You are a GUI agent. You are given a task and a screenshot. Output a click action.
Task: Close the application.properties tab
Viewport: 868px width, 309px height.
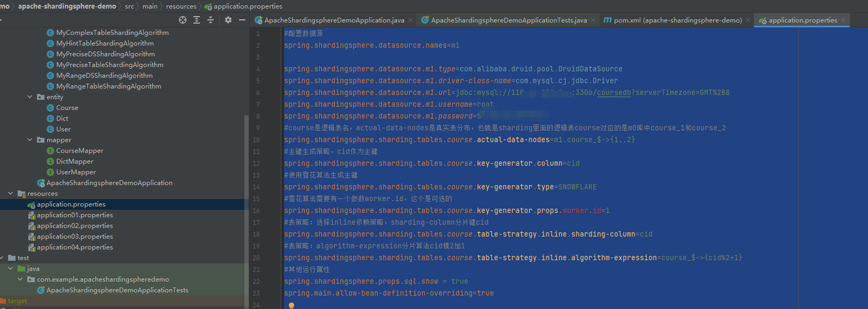point(843,20)
